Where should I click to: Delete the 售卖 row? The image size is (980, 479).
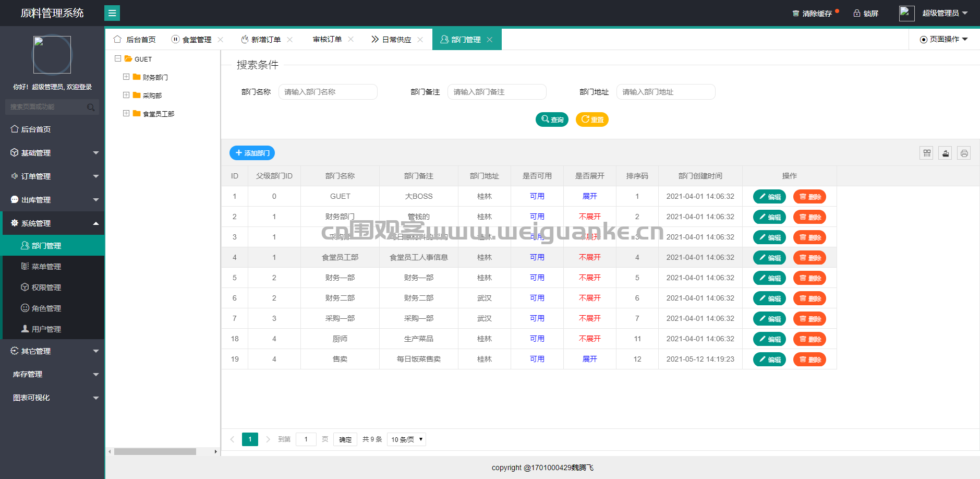tap(809, 360)
